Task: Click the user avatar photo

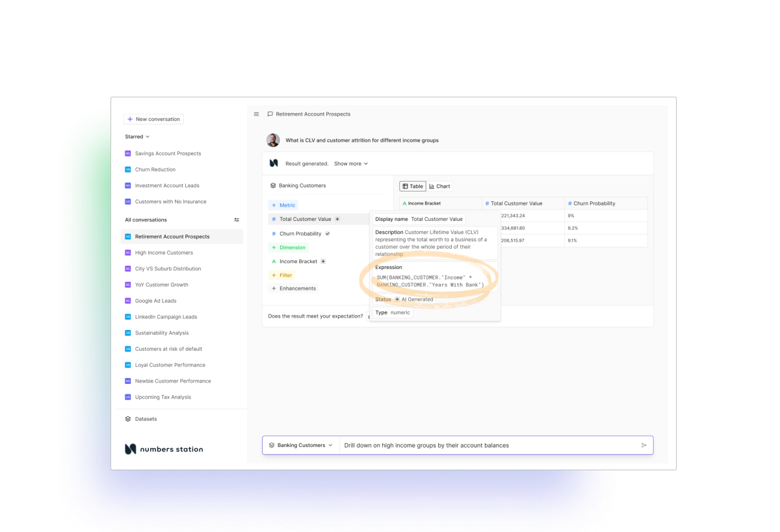Action: click(x=273, y=140)
